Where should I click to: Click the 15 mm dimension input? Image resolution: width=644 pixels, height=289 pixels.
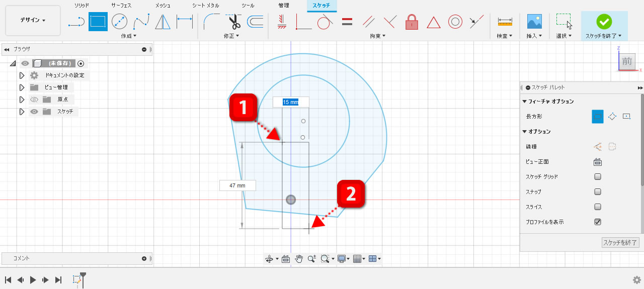[291, 102]
